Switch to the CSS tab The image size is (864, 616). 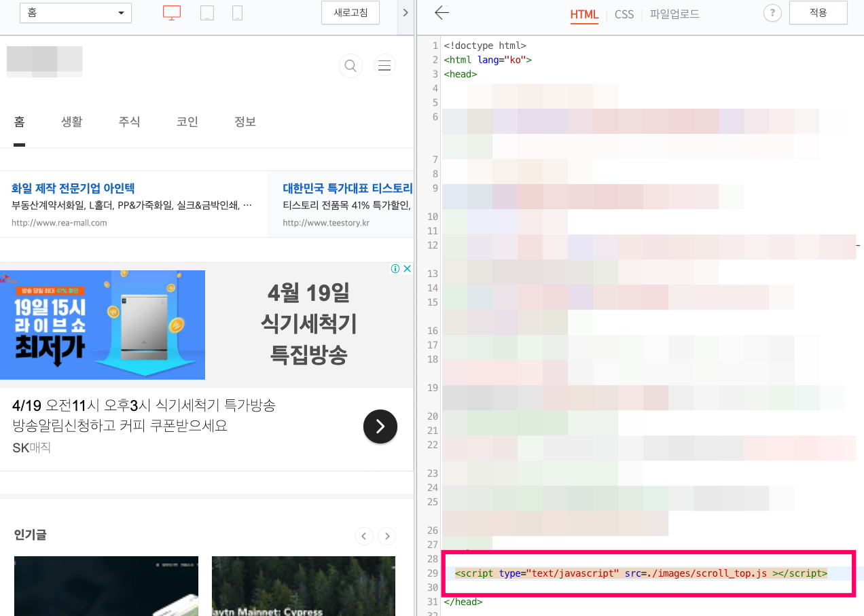click(624, 14)
